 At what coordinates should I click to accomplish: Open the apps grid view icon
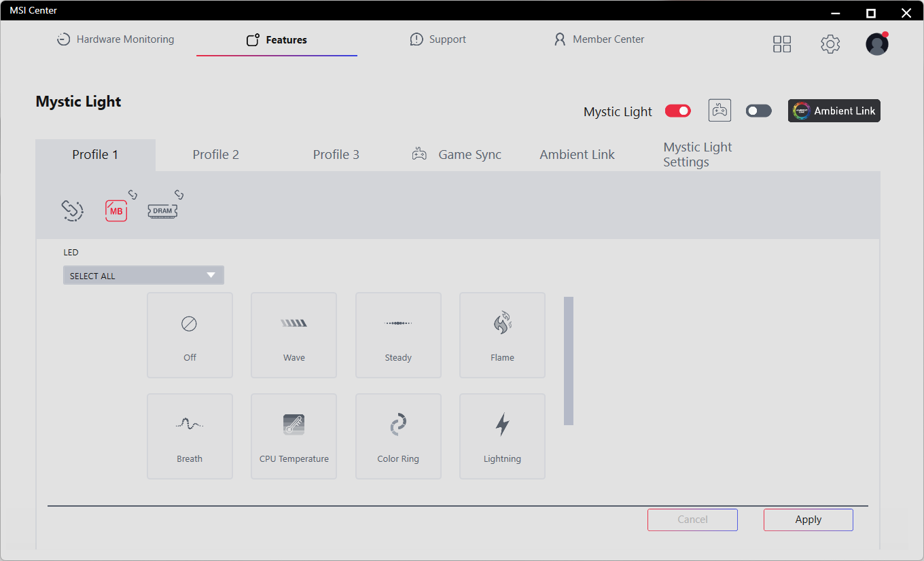782,44
